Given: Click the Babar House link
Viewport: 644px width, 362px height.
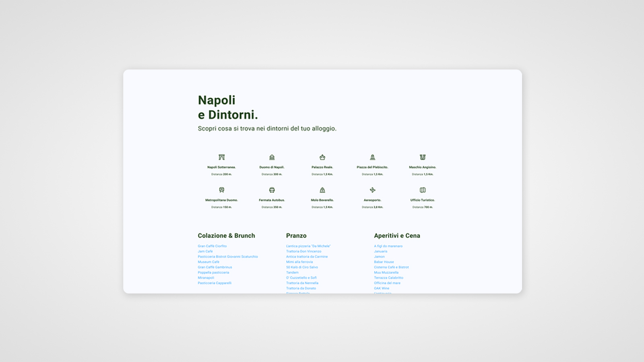Looking at the screenshot, I should click(384, 262).
